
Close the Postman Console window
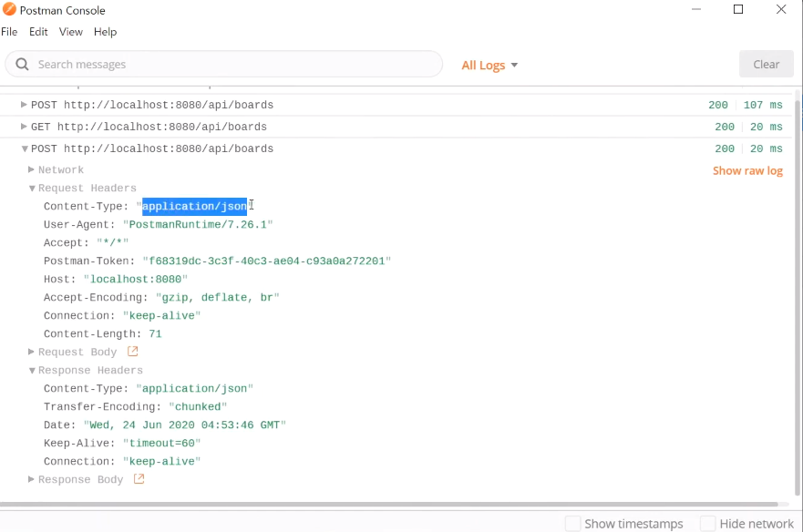point(781,9)
